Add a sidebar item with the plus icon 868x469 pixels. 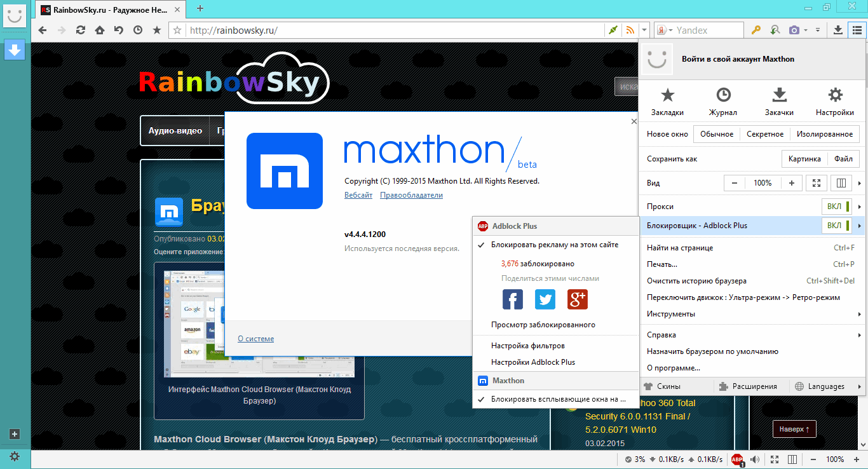point(15,434)
